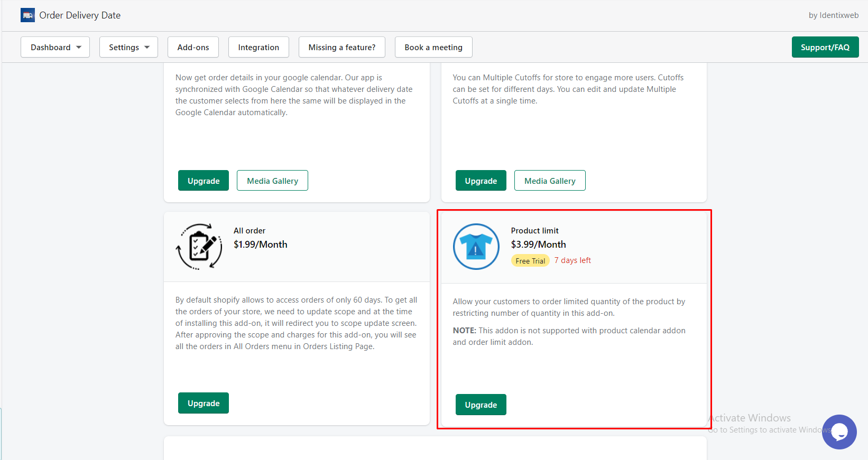The image size is (868, 460).
Task: Upgrade the Google Calendar add-on
Action: pos(204,181)
